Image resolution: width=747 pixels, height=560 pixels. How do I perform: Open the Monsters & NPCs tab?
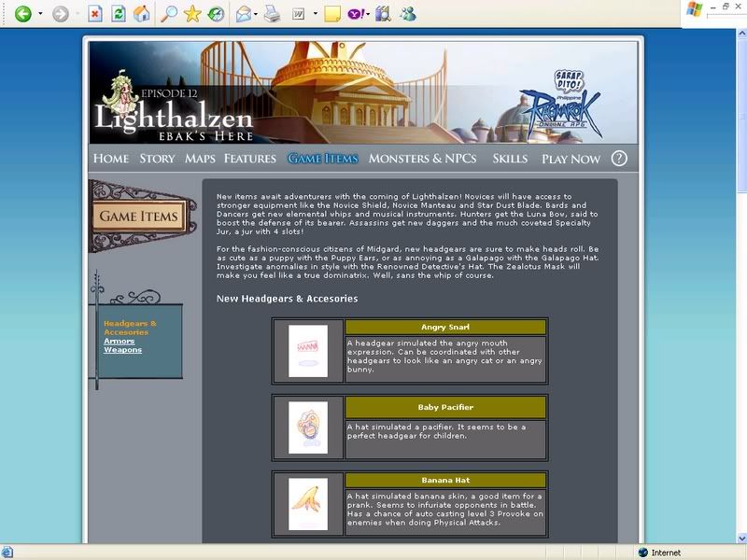click(x=423, y=159)
